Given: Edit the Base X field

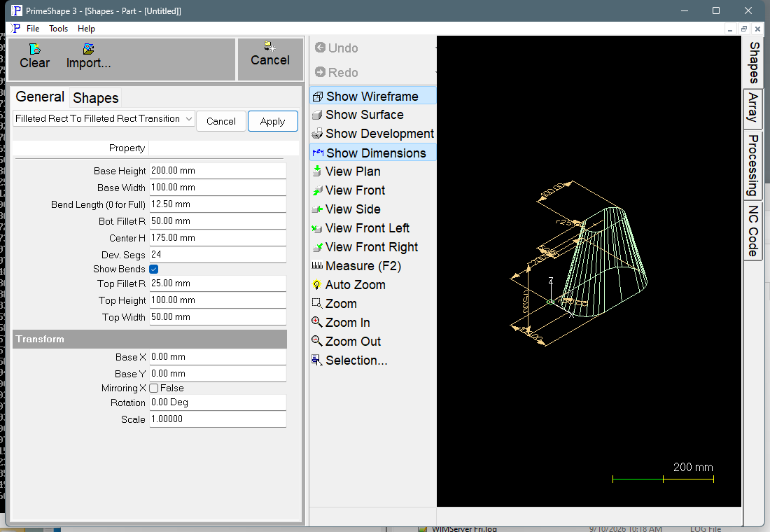Looking at the screenshot, I should [x=218, y=356].
